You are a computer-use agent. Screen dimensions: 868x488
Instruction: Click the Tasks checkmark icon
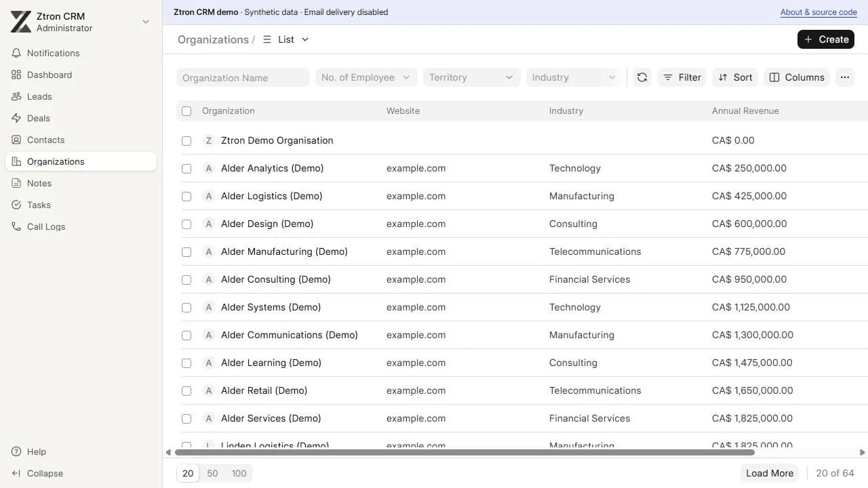tap(16, 205)
